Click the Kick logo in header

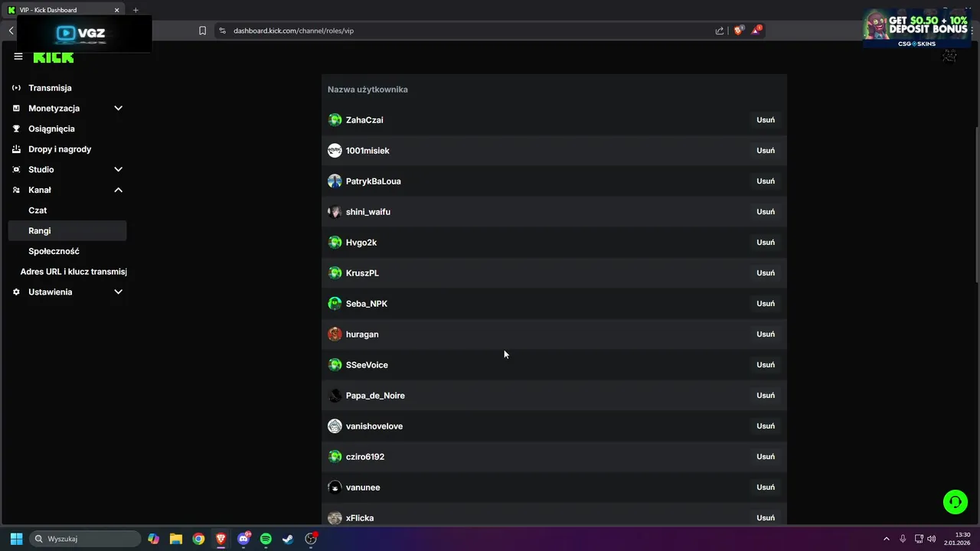(x=54, y=57)
